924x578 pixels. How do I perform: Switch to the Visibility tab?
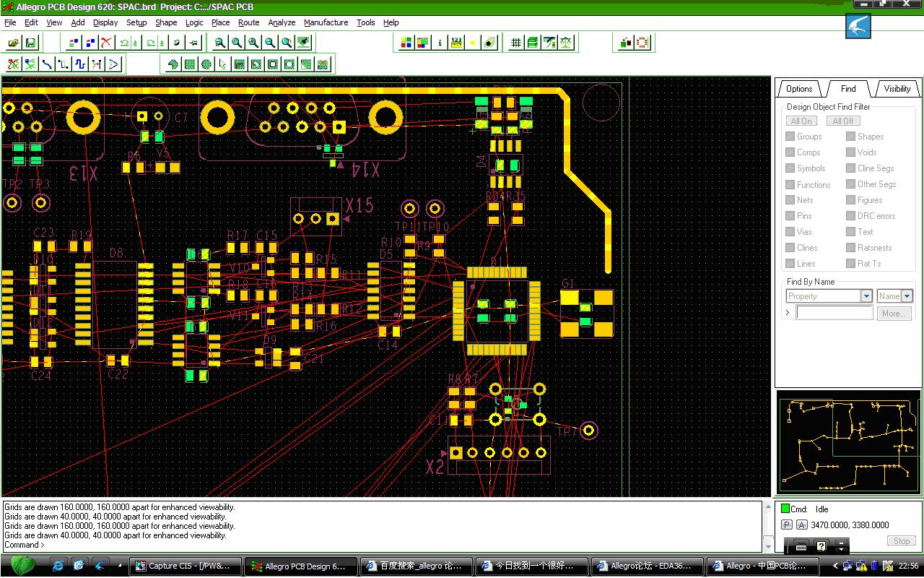(x=897, y=89)
